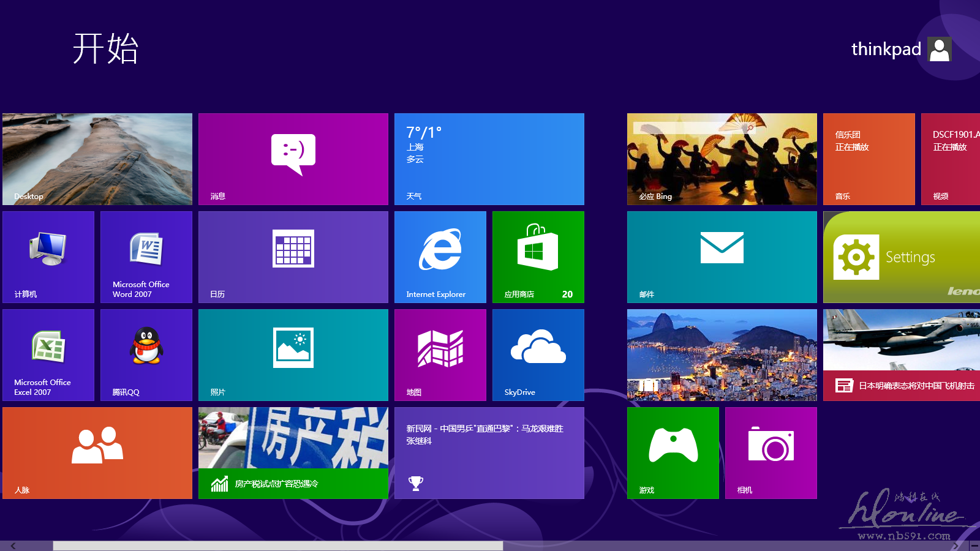This screenshot has width=980, height=551.
Task: Launch Microsoft Office Word 2007
Action: (x=146, y=257)
